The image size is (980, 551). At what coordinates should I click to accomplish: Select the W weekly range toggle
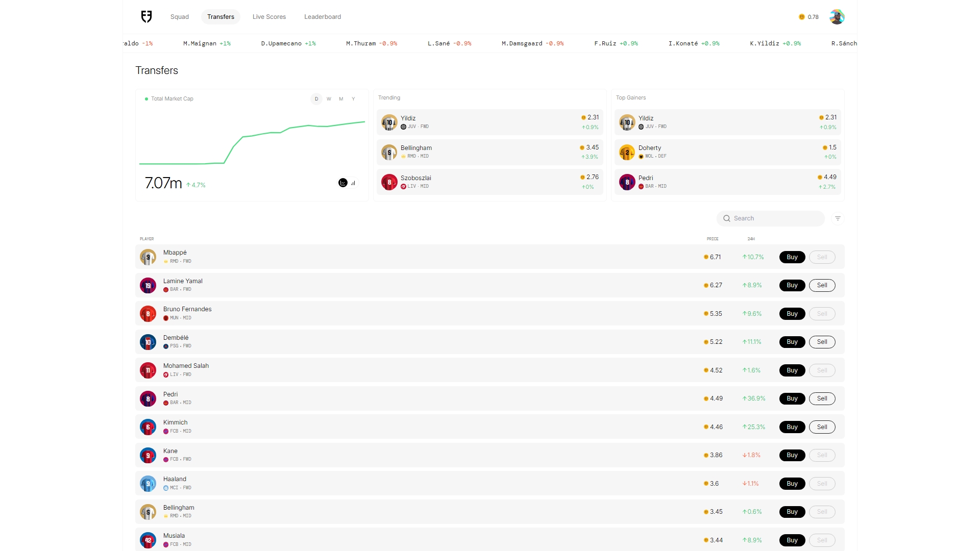[329, 99]
